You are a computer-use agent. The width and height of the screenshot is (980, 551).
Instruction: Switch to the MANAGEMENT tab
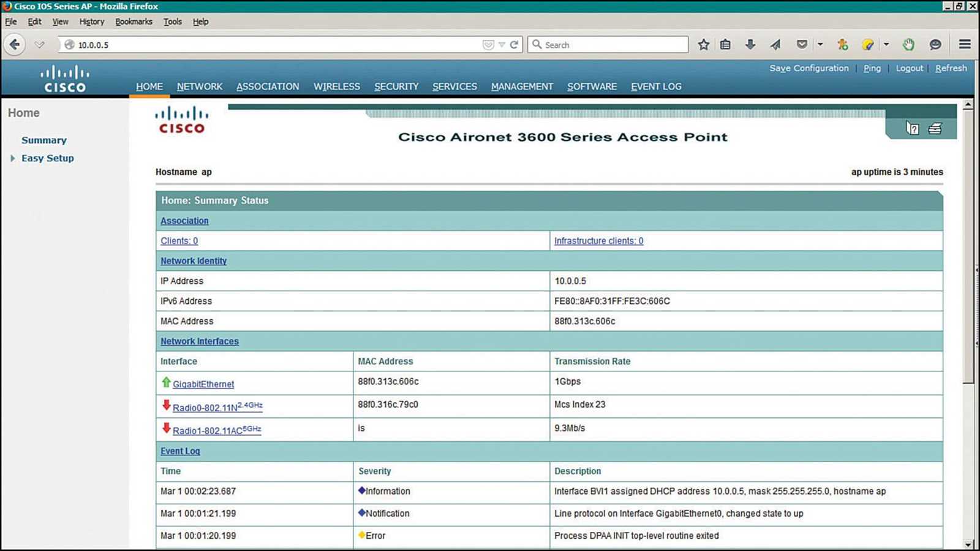(522, 86)
